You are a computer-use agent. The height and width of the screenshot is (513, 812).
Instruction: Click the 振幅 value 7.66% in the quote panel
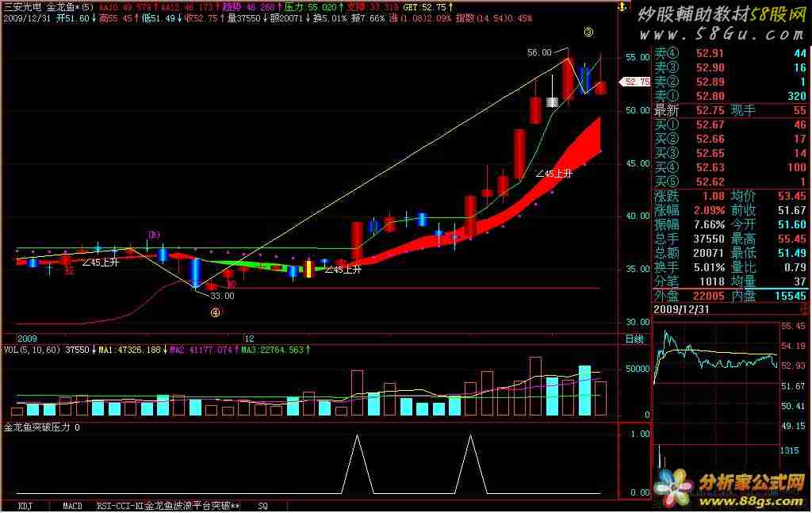click(709, 224)
